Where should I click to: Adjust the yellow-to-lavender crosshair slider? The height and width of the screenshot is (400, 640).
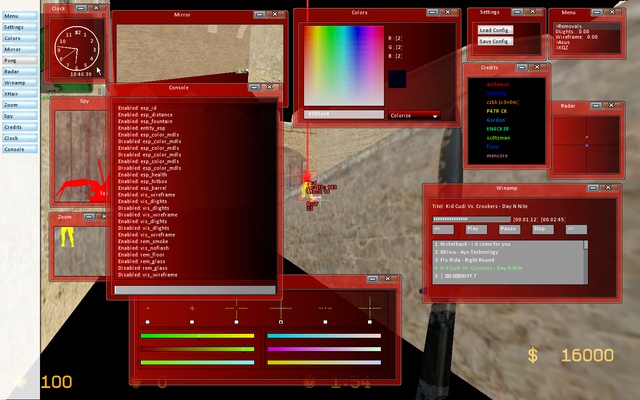pos(324,362)
